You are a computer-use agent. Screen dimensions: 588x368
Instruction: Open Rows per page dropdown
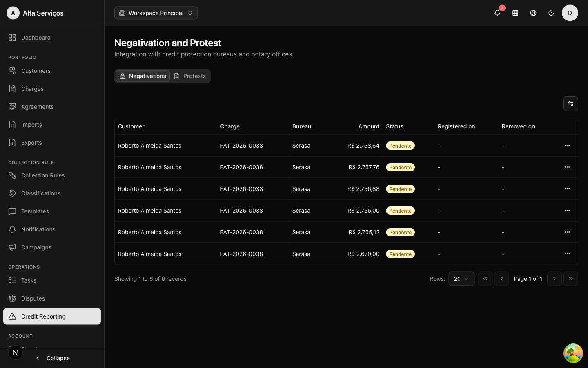(x=461, y=279)
